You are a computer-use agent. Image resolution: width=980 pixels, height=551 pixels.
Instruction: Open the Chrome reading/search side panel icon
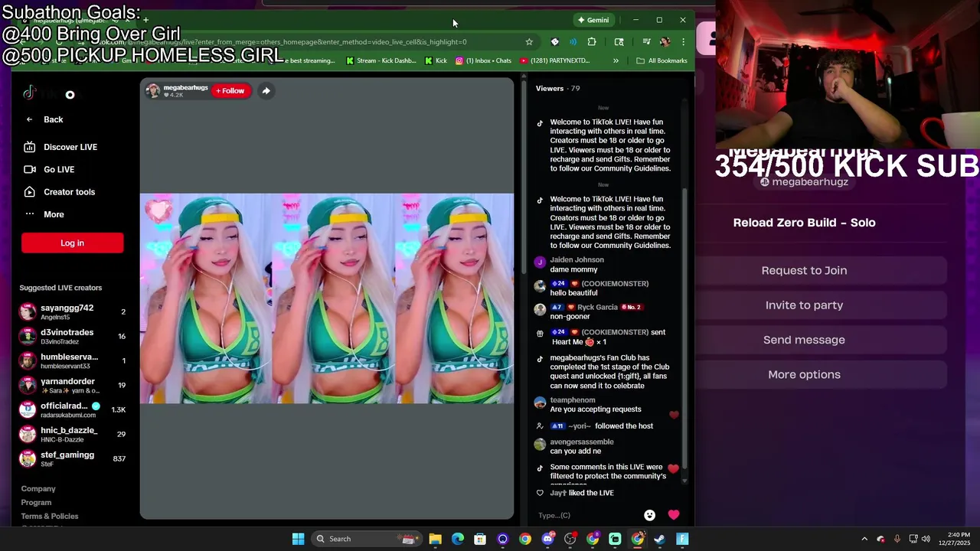(619, 42)
